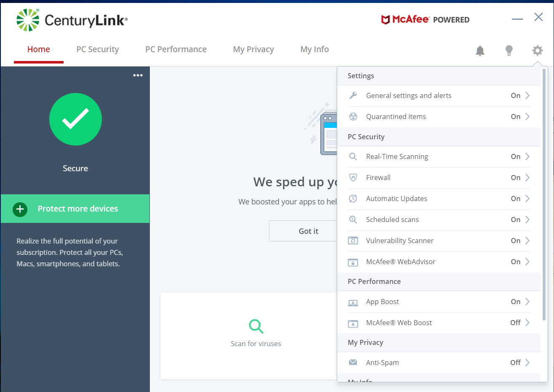Open General settings and alerts
Viewport: 554px width, 392px height.
coord(439,95)
